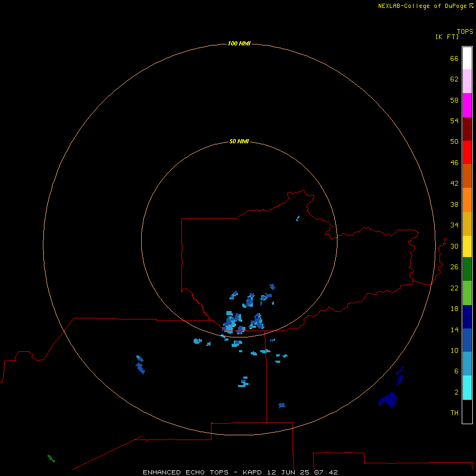
Task: Click the light pink 62 kft legend swatch
Action: (467, 81)
